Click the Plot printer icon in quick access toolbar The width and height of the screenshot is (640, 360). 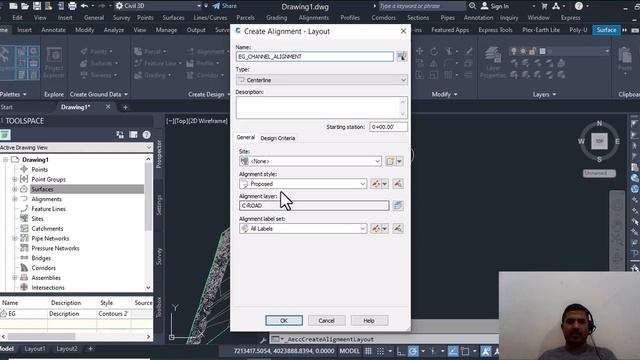tap(72, 6)
